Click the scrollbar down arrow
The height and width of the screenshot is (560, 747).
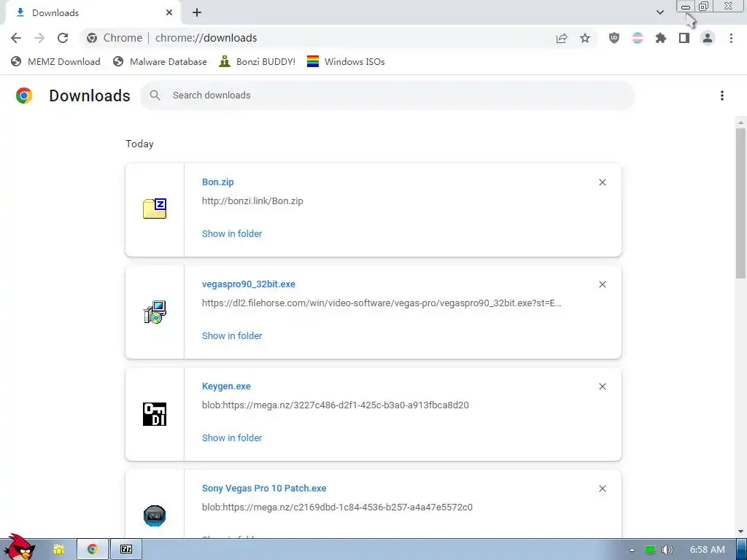[x=741, y=532]
